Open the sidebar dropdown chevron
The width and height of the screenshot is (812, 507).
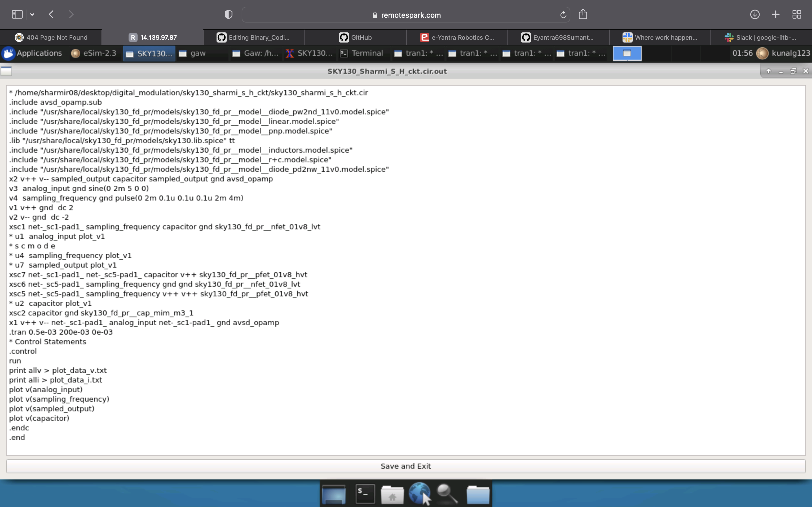32,14
